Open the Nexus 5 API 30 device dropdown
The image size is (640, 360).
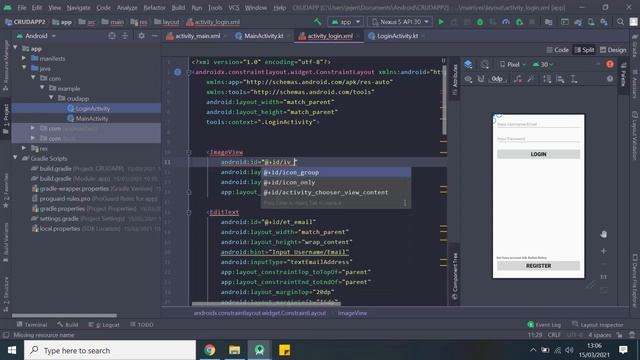[400, 22]
